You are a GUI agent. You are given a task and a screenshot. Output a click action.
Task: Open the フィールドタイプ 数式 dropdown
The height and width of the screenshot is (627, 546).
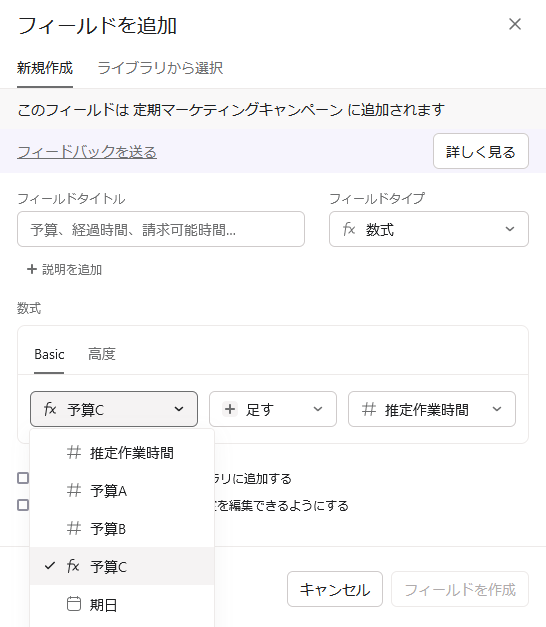click(429, 229)
